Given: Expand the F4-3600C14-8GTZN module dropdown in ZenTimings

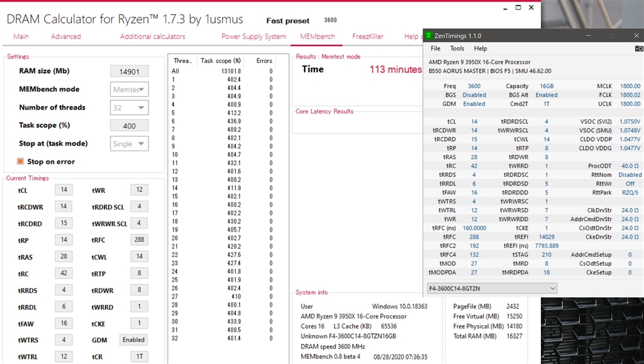Looking at the screenshot, I should click(x=492, y=288).
